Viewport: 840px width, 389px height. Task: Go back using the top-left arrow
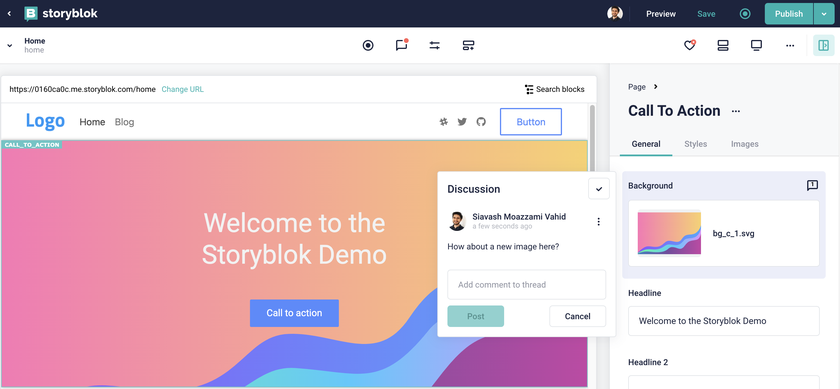point(9,14)
